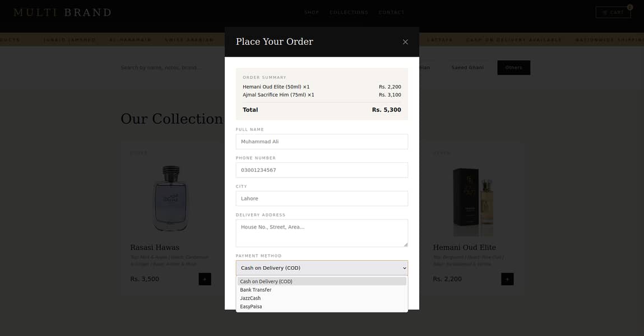Viewport: 644px width, 336px height.
Task: Add Hemani Oud Elite to cart
Action: (x=507, y=279)
